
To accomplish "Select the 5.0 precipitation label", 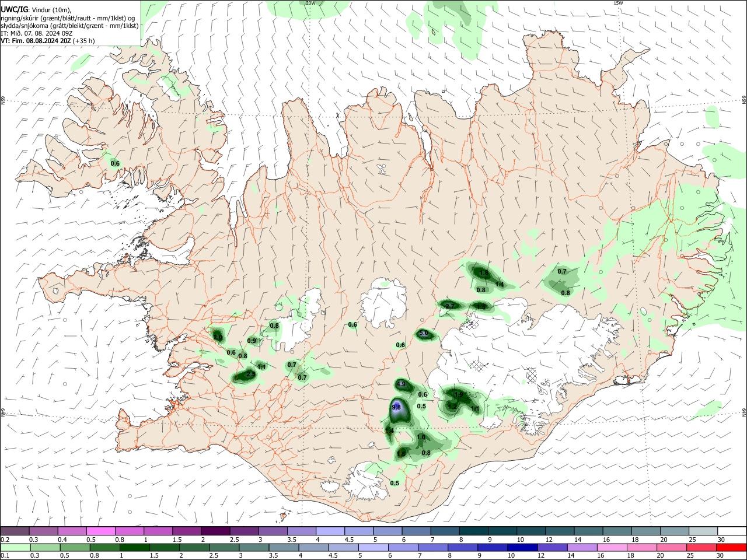I will (x=424, y=333).
